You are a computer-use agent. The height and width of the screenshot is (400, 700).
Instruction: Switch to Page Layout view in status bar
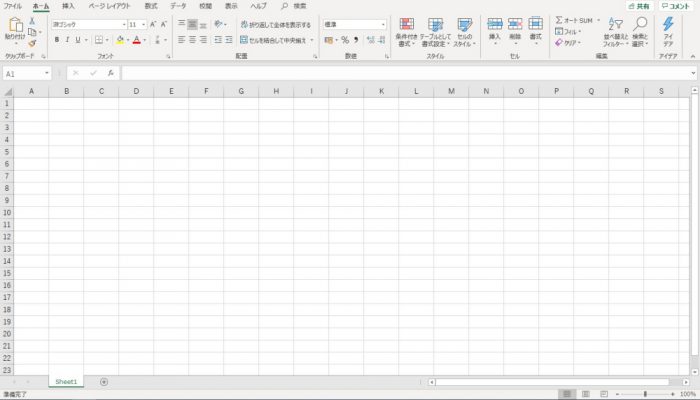coord(586,394)
